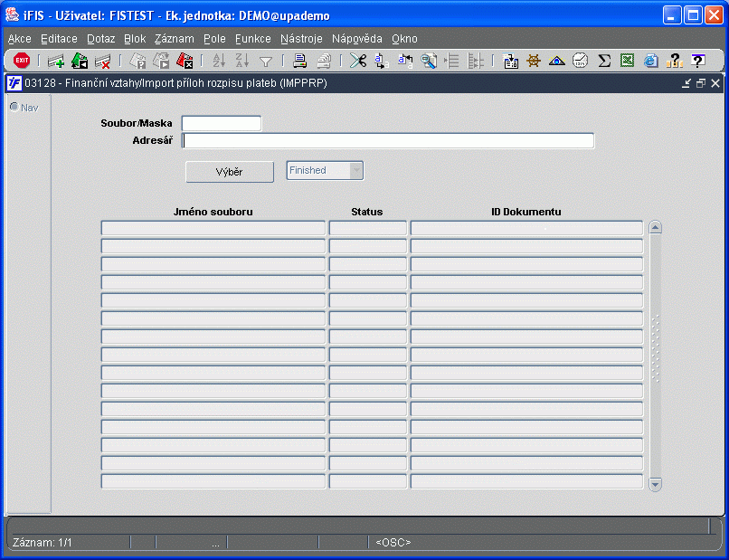The image size is (729, 560).
Task: Select the Nav radio button
Action: pyautogui.click(x=14, y=108)
